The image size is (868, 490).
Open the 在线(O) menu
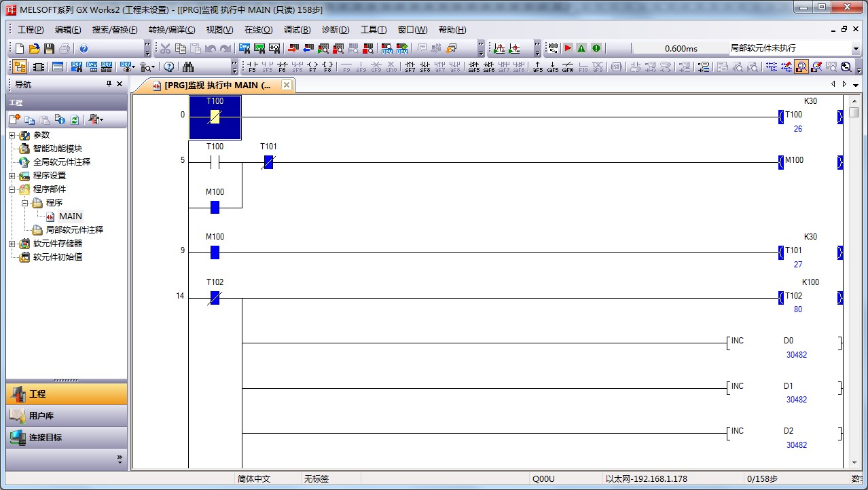pos(258,30)
